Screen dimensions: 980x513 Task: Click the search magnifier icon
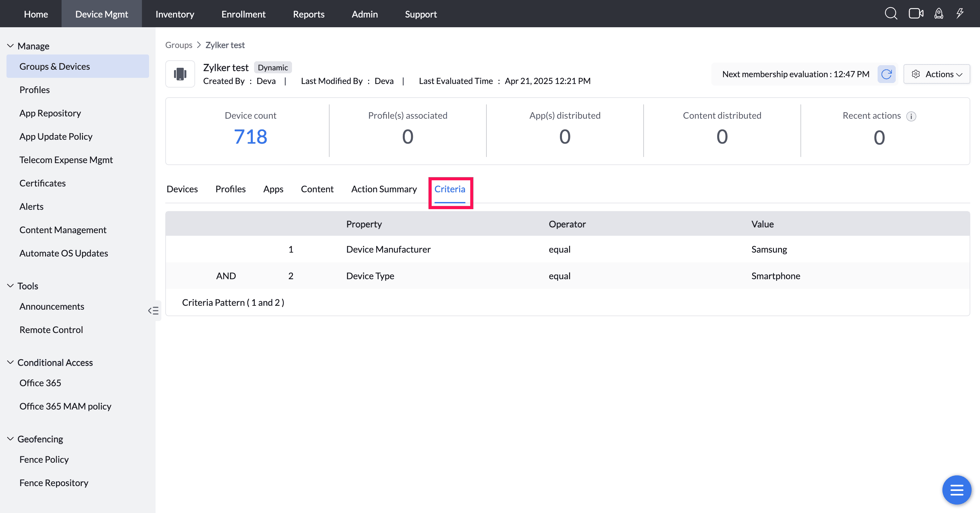[891, 14]
